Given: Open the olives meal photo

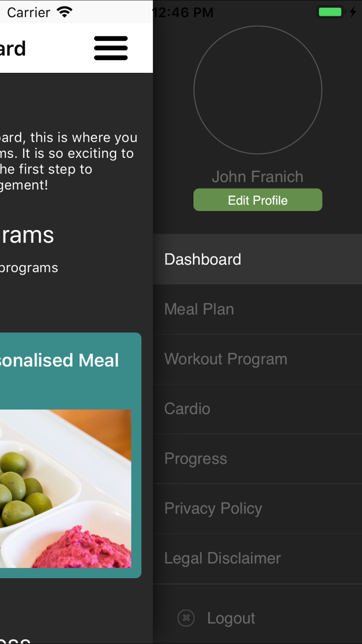Looking at the screenshot, I should 66,489.
